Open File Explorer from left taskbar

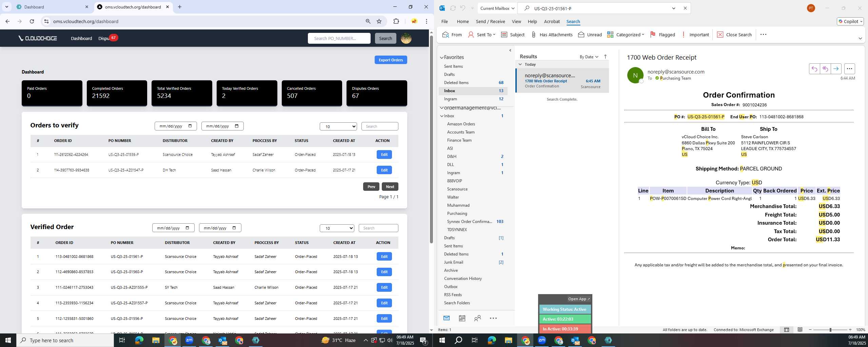tap(156, 340)
